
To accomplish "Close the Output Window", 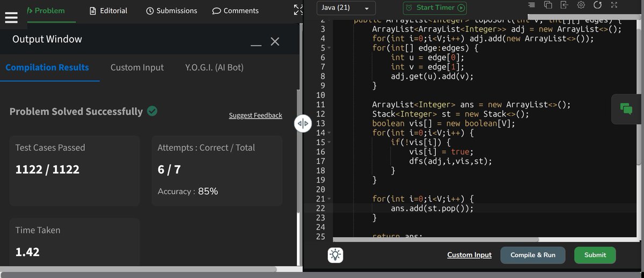I will (x=275, y=41).
